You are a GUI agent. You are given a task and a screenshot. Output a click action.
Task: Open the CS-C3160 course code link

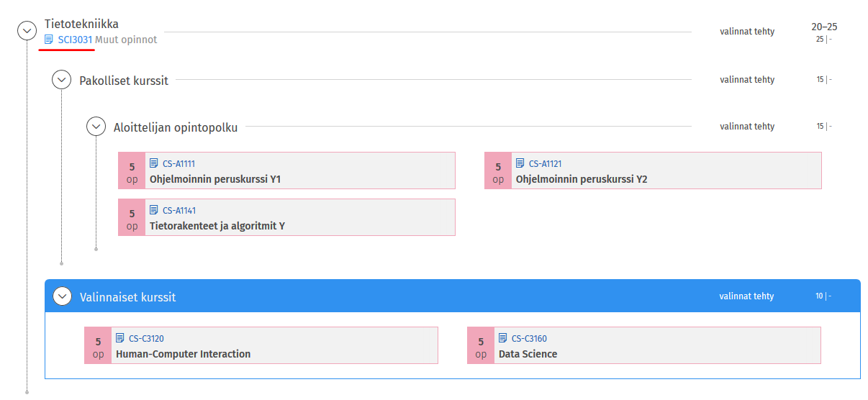tap(529, 339)
